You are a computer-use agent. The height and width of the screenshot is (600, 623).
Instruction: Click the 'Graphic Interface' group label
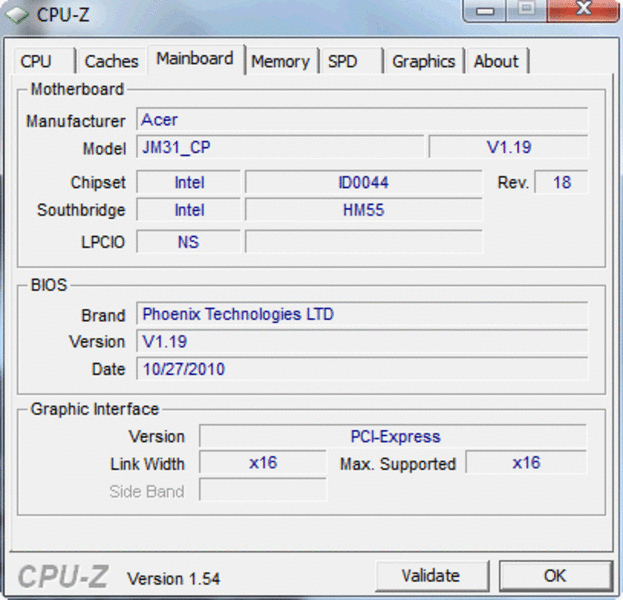tap(95, 409)
